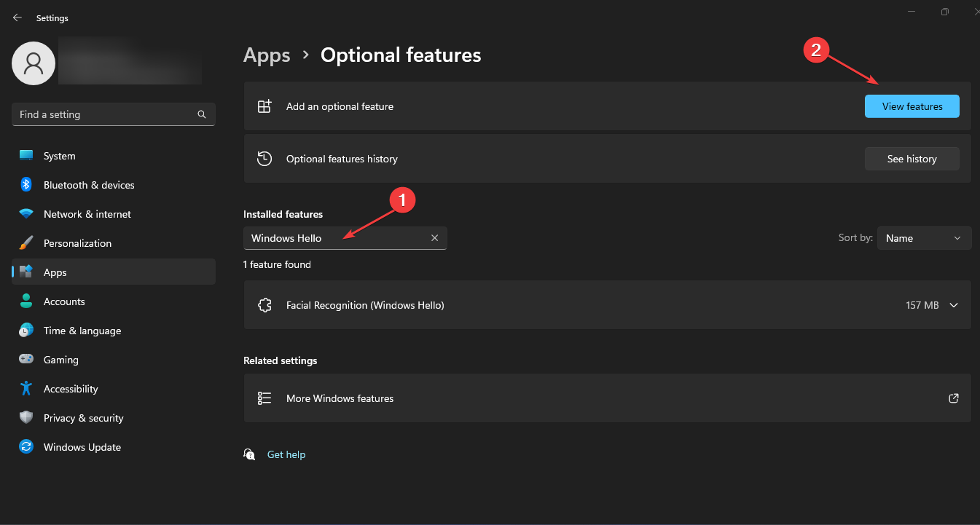Click the Facial Recognition (Windows Hello) row
This screenshot has height=525, width=980.
click(607, 305)
